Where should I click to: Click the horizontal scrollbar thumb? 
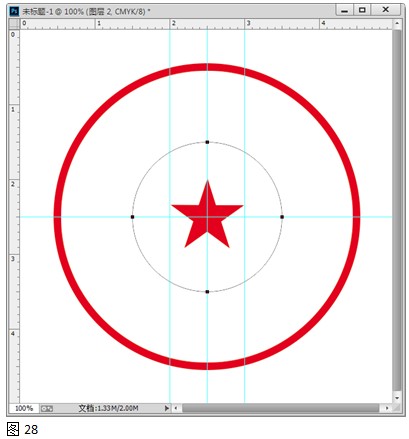(281, 408)
